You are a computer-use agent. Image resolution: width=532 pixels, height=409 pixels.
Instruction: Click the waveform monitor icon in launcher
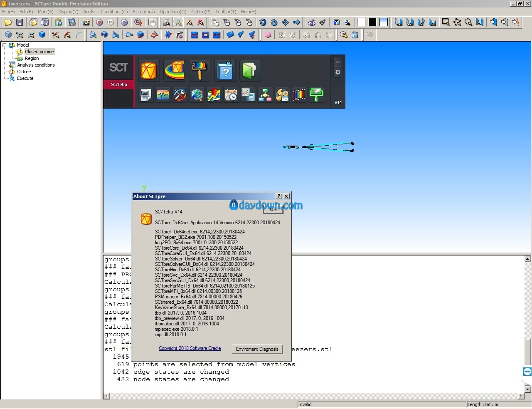163,95
